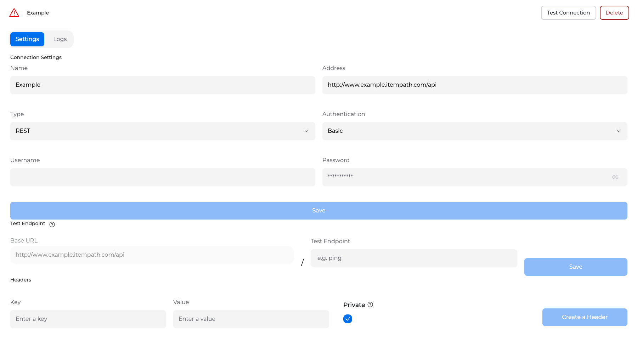Viewport: 637px width, 364px height.
Task: Switch to the Logs tab
Action: point(60,39)
